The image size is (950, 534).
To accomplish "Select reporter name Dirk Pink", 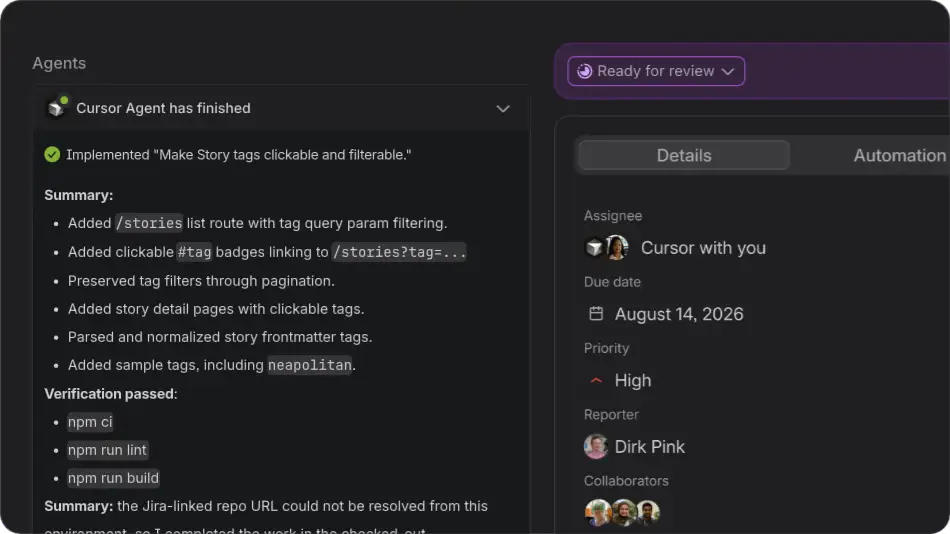I will 649,447.
